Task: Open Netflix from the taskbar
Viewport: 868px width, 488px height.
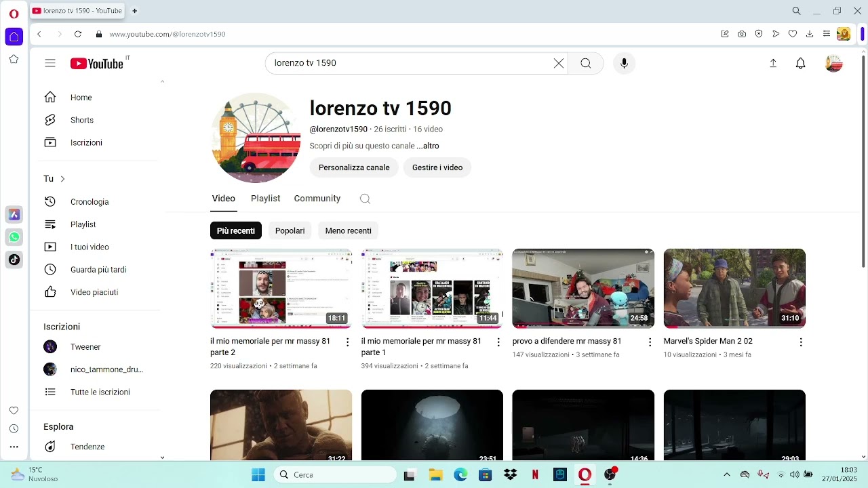Action: tap(535, 474)
